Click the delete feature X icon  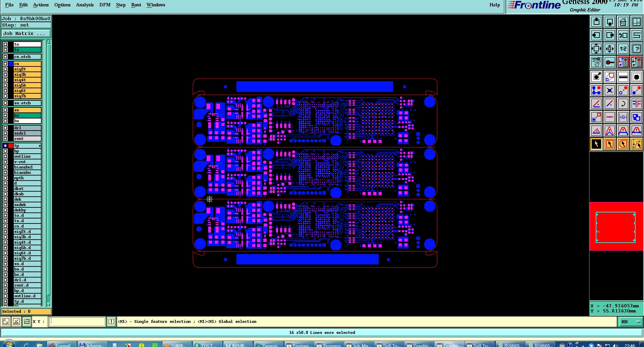[609, 90]
